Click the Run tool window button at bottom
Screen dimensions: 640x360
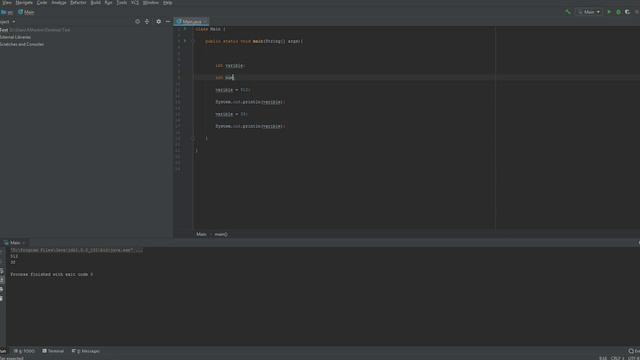(3, 351)
